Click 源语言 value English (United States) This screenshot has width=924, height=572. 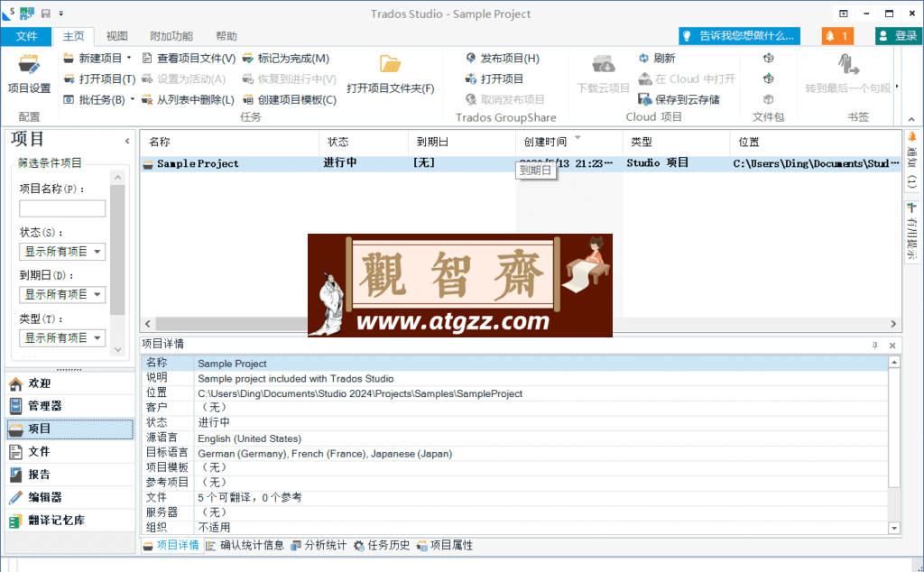tap(249, 438)
